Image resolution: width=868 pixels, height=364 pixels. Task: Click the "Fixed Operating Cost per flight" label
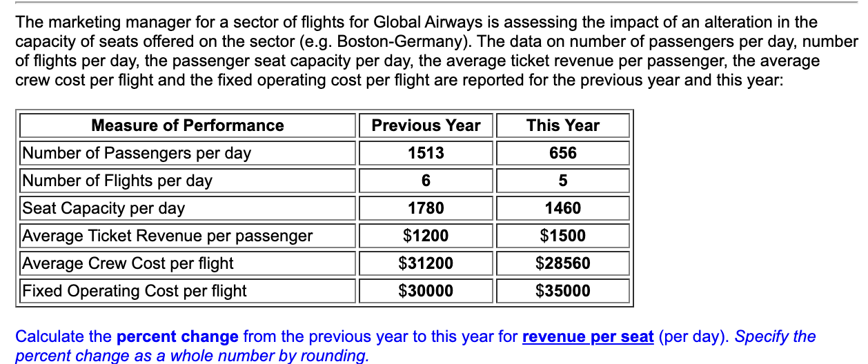click(135, 291)
